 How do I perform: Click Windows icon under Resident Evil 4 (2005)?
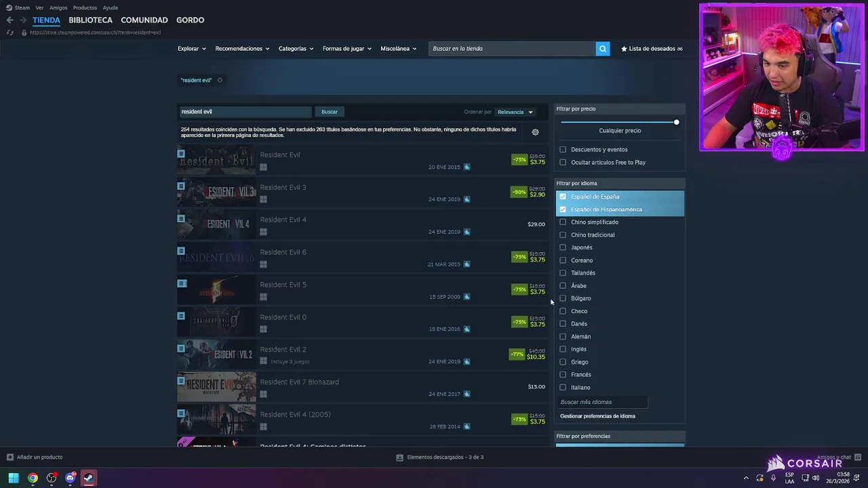[x=263, y=426]
